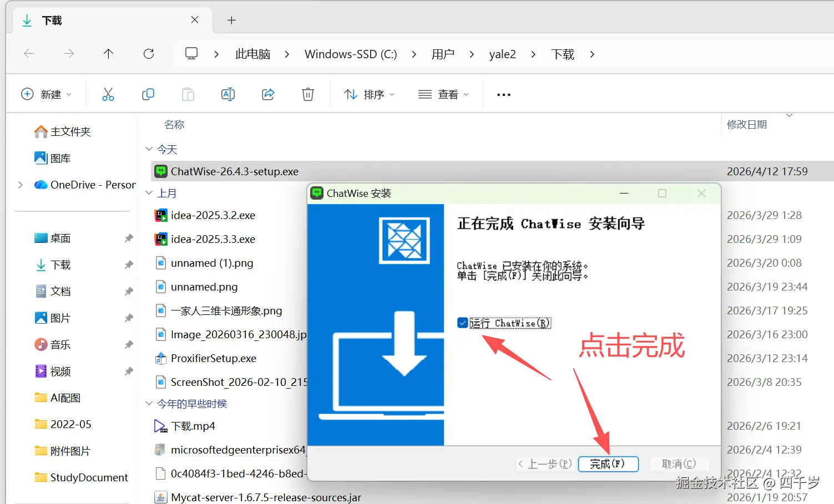Open 文档 in the sidebar
834x504 pixels.
pos(53,291)
